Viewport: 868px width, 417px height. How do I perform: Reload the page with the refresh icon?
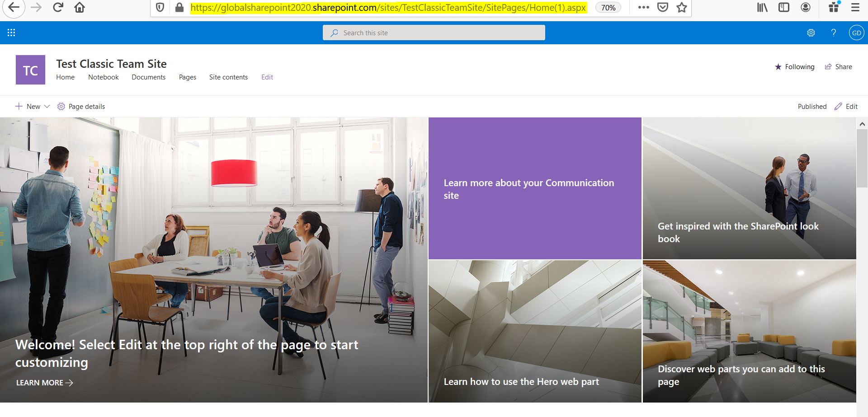pyautogui.click(x=58, y=8)
